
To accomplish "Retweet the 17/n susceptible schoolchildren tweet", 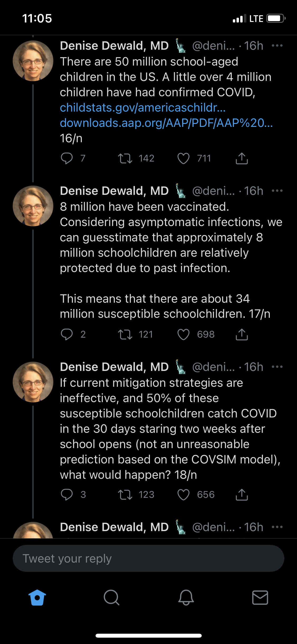I will pos(125,334).
